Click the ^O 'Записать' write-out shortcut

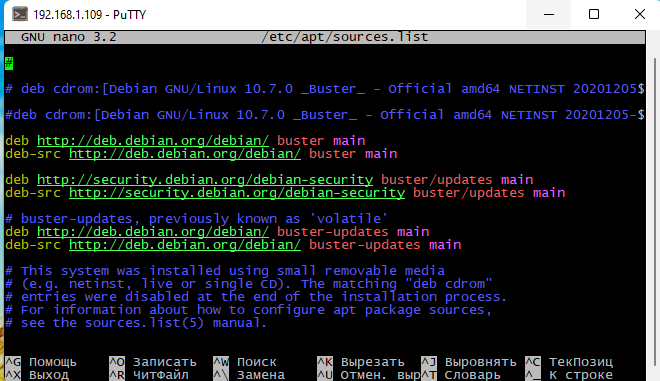coord(153,362)
